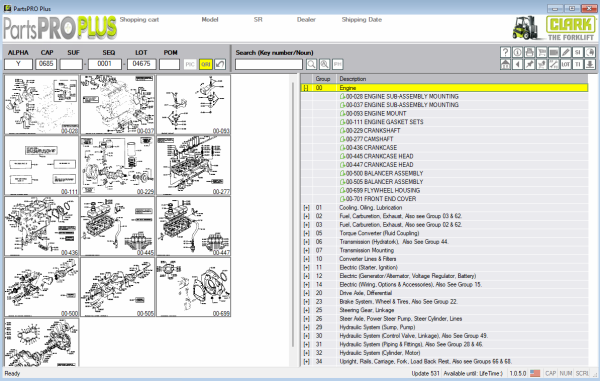The height and width of the screenshot is (381, 600).
Task: Expand group 05 Torque Converter
Action: (306, 233)
